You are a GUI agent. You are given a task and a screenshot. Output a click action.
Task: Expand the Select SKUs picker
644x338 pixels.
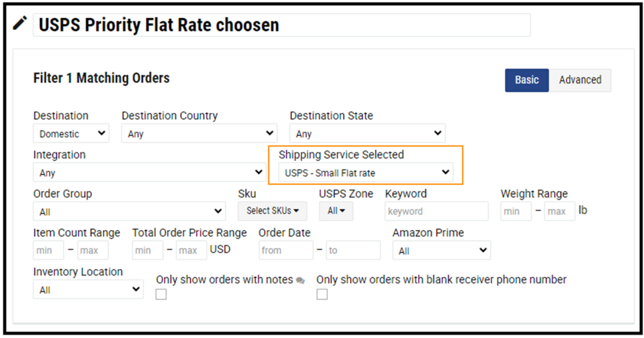point(272,211)
